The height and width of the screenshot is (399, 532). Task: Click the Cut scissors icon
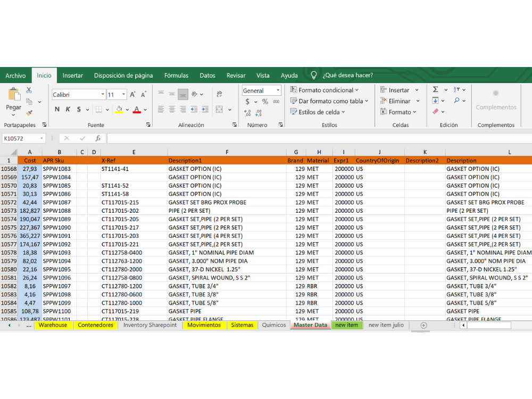[29, 90]
